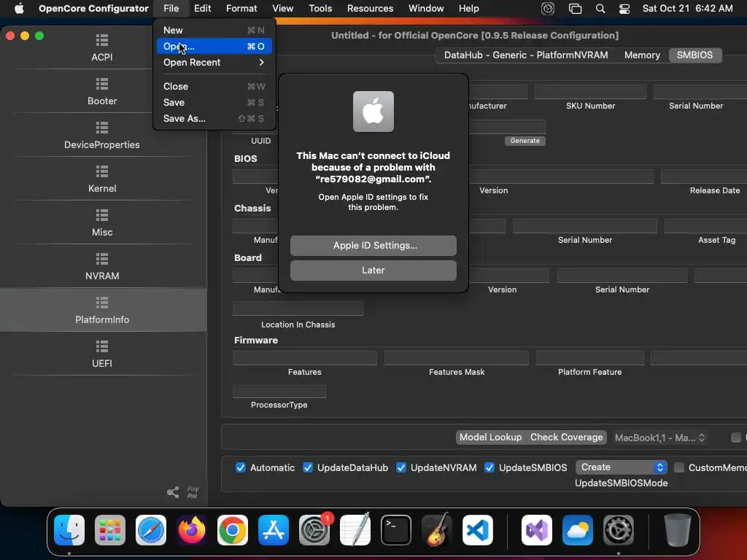
Task: Launch Firefox from the Dock
Action: (192, 530)
